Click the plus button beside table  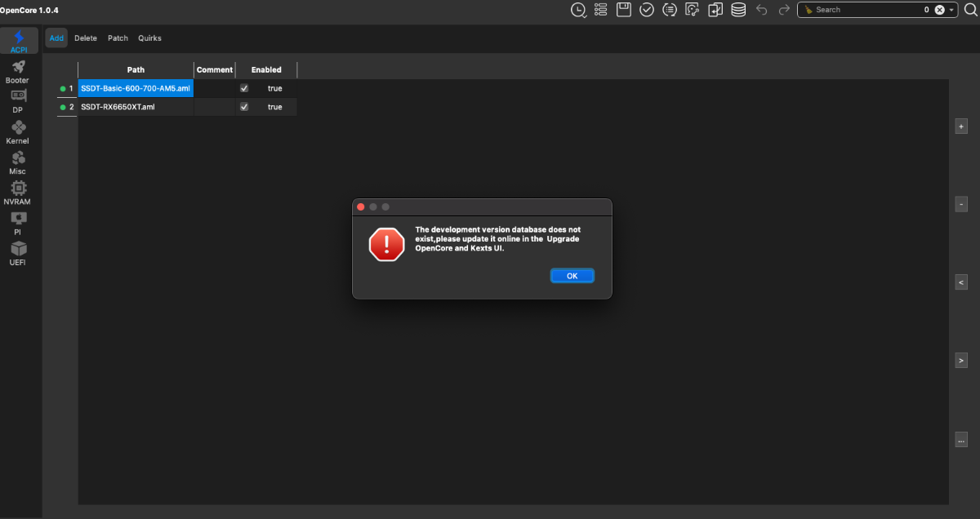(x=961, y=126)
